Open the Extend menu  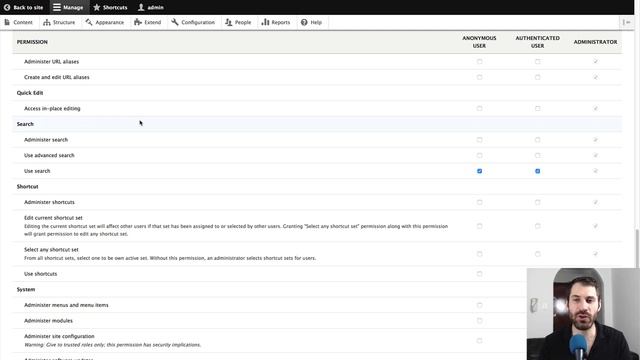click(x=148, y=22)
